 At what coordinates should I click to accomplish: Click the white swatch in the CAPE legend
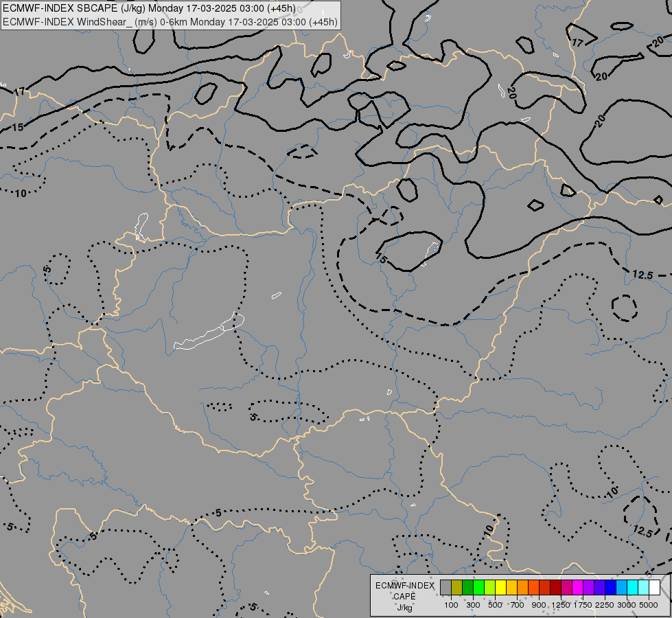click(654, 588)
